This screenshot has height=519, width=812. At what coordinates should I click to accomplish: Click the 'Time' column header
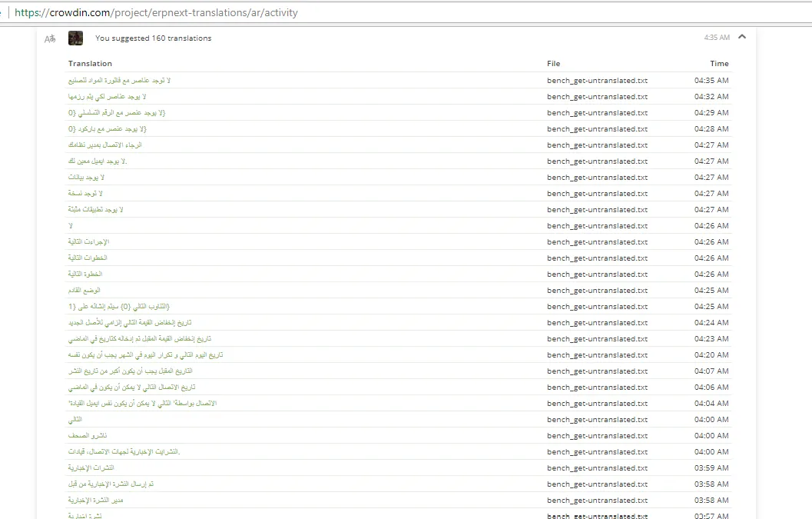click(x=719, y=63)
